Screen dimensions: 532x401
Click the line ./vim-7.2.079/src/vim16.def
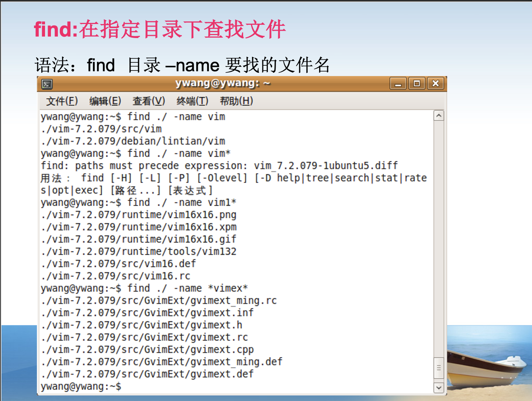coord(118,264)
